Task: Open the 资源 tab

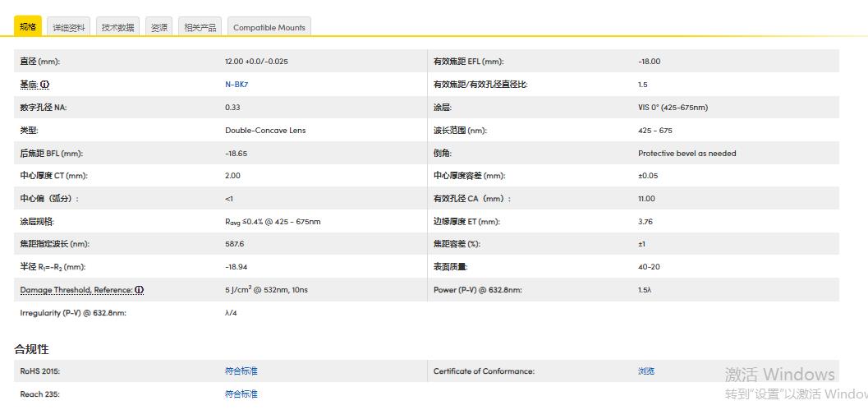Action: [x=159, y=27]
